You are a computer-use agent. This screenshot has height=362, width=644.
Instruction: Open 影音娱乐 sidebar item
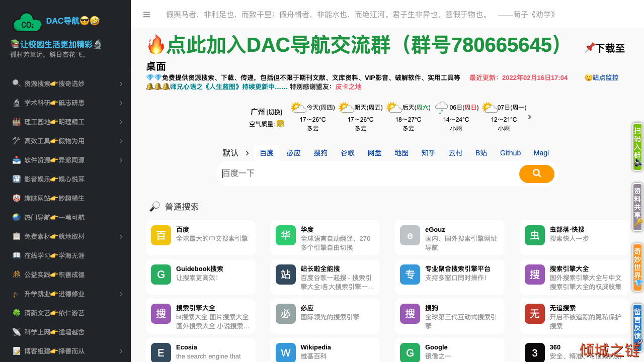click(65, 179)
